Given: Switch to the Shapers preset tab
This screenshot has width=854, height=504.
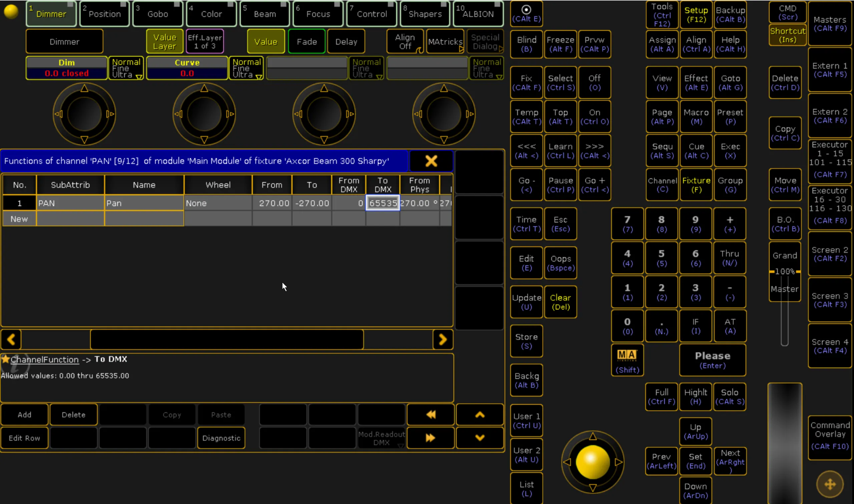Looking at the screenshot, I should pyautogui.click(x=425, y=14).
